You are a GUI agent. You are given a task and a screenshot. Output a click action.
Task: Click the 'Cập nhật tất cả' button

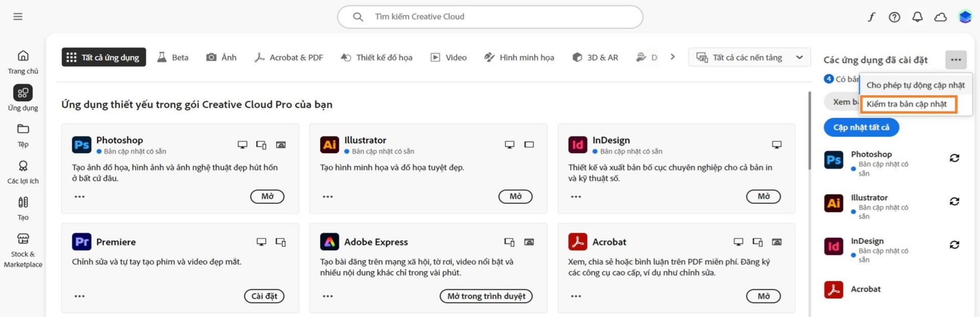861,127
